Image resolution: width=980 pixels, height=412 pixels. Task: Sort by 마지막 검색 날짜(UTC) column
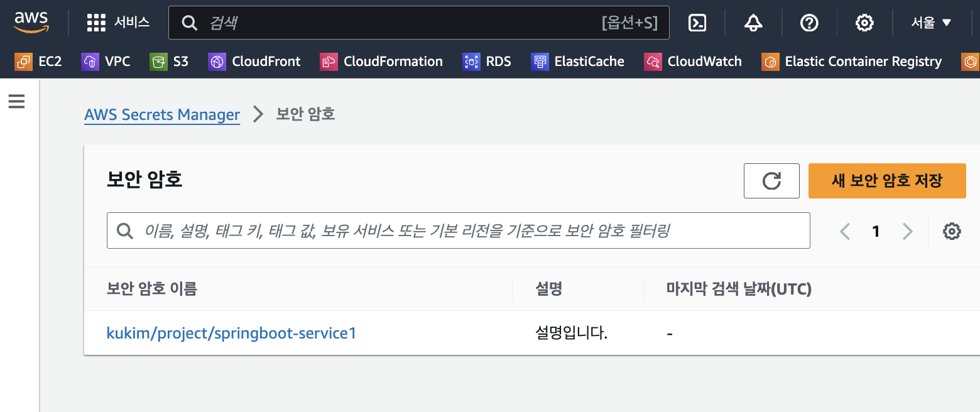[739, 289]
